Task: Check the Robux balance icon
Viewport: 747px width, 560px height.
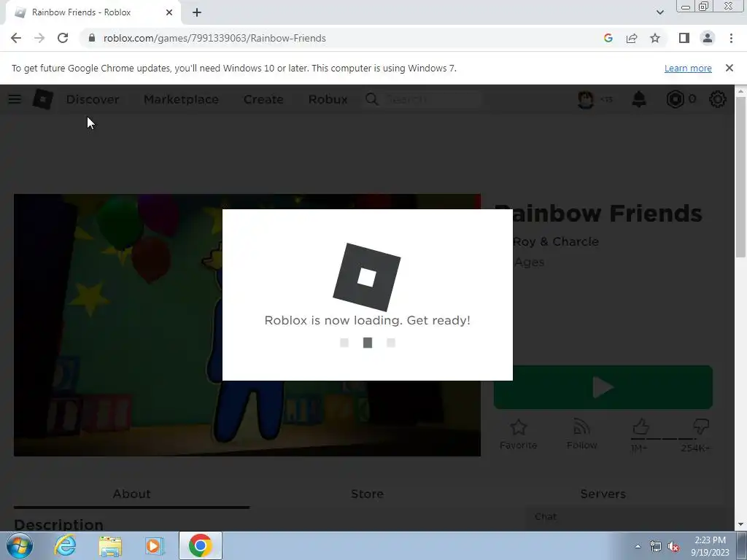Action: pos(675,99)
